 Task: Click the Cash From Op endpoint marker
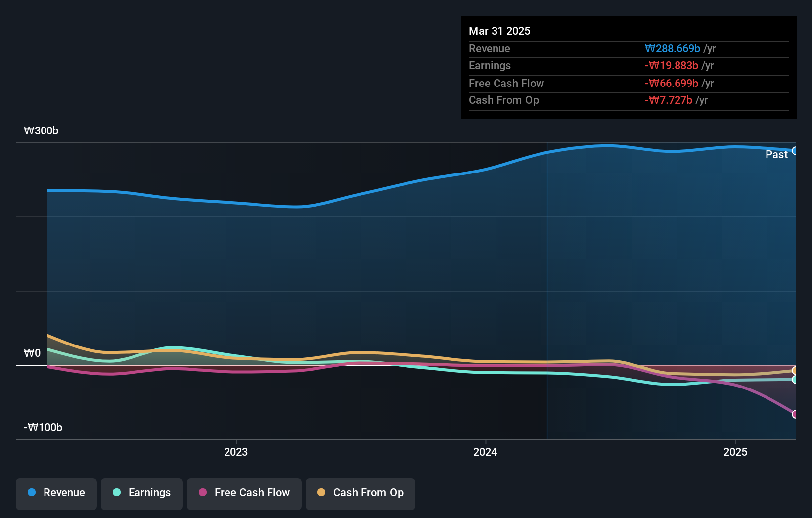pos(795,370)
